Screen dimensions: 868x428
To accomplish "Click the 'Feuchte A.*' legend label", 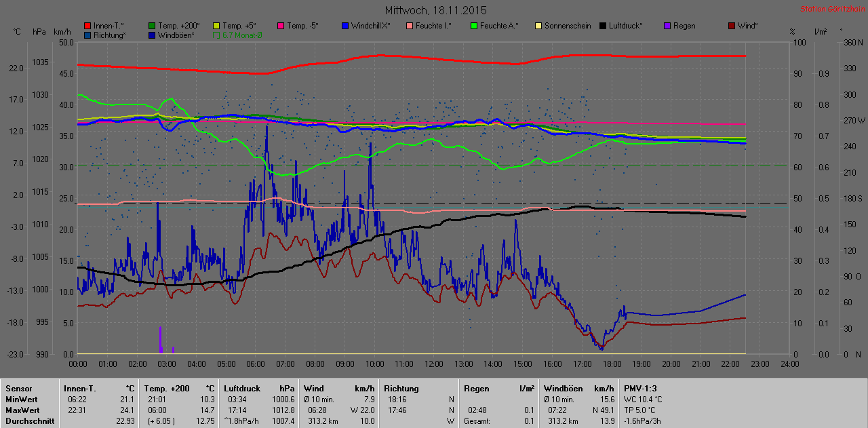I will point(499,26).
